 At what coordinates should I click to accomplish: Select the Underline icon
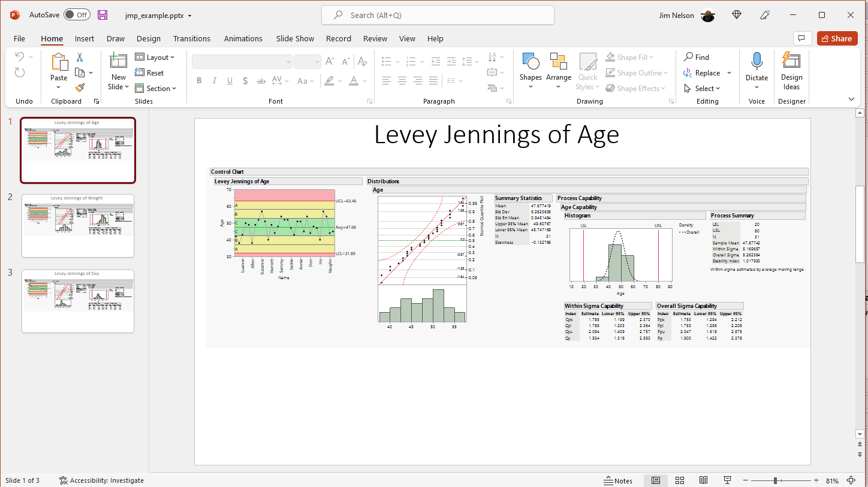(x=230, y=80)
